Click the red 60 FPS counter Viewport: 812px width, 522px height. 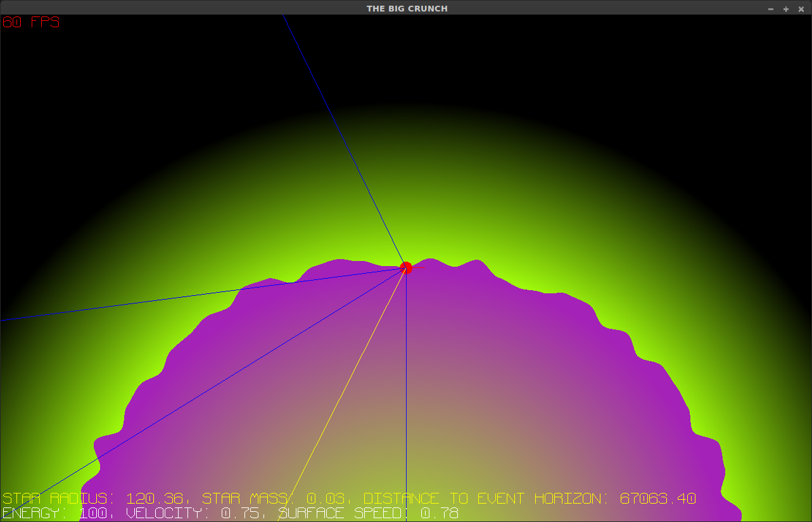(31, 22)
